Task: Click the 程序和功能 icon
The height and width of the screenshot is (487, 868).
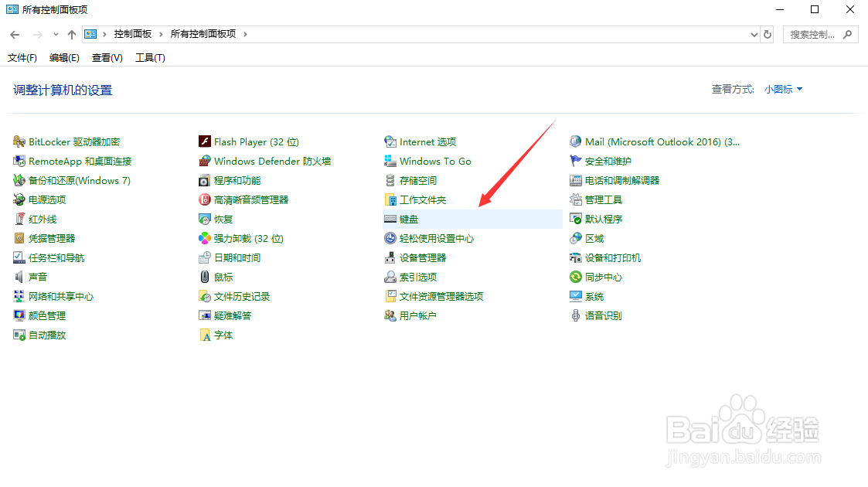Action: tap(205, 180)
